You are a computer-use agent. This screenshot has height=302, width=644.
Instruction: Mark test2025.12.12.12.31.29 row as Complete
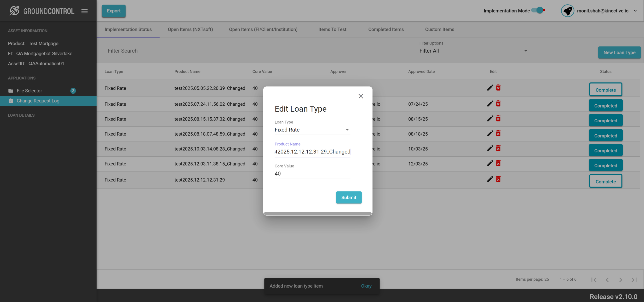pyautogui.click(x=605, y=182)
